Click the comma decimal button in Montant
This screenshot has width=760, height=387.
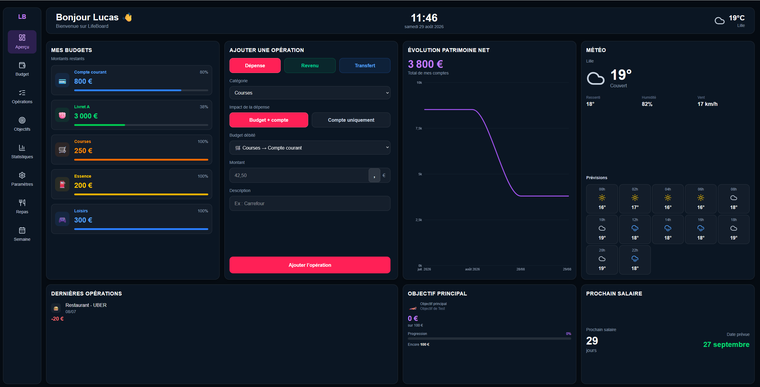pyautogui.click(x=374, y=176)
